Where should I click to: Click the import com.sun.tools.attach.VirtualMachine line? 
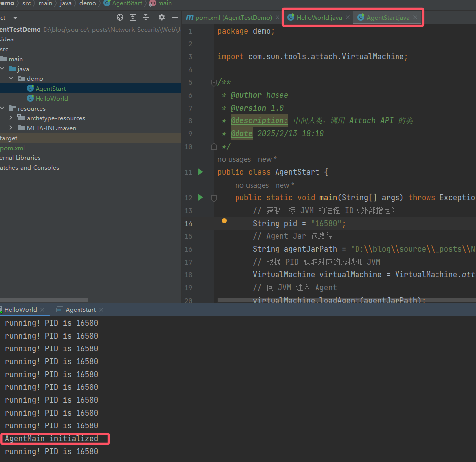click(x=313, y=57)
